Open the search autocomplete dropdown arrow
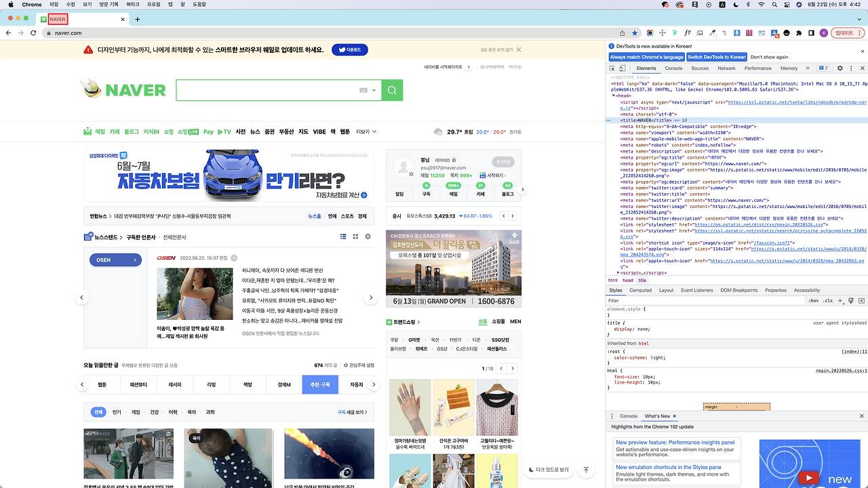 (x=374, y=90)
